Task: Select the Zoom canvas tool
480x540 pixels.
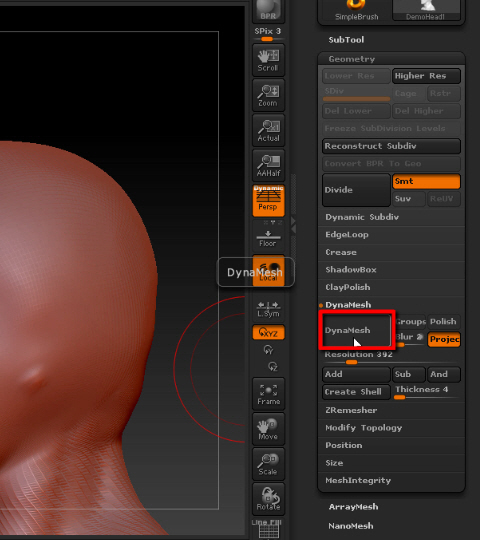Action: pyautogui.click(x=268, y=95)
